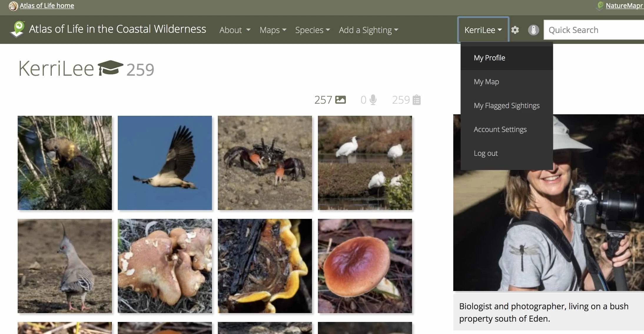Click the Atlas of Life shell logo icon
The width and height of the screenshot is (644, 334).
click(x=13, y=6)
